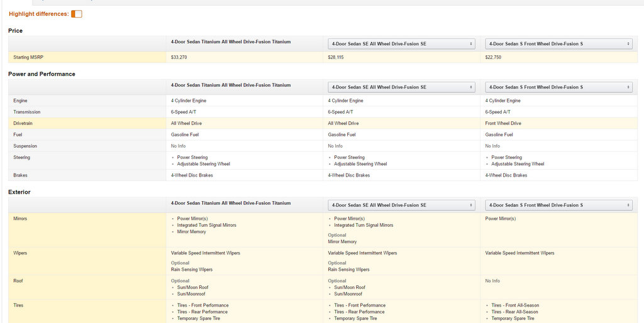Click the "Wipers" row label
The image size is (644, 323).
pos(20,253)
